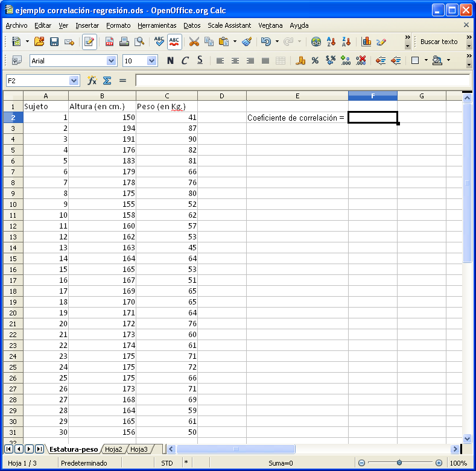Screen dimensions: 476x471
Task: Apply percent number format
Action: pyautogui.click(x=315, y=60)
